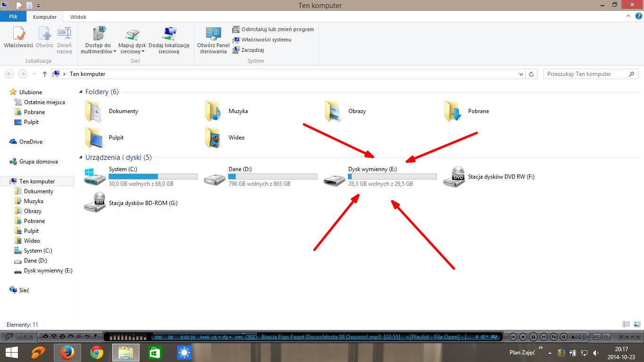
Task: Click Odinstaluj lub zmień program
Action: coord(273,29)
